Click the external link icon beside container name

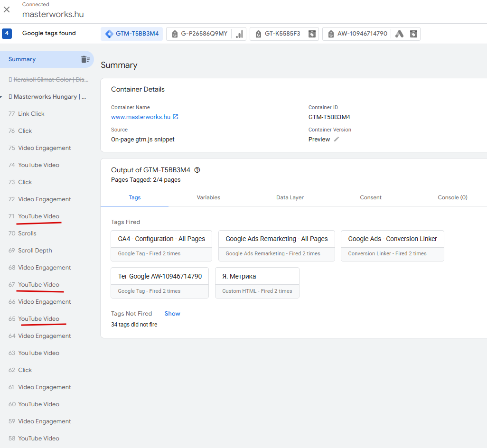click(176, 117)
